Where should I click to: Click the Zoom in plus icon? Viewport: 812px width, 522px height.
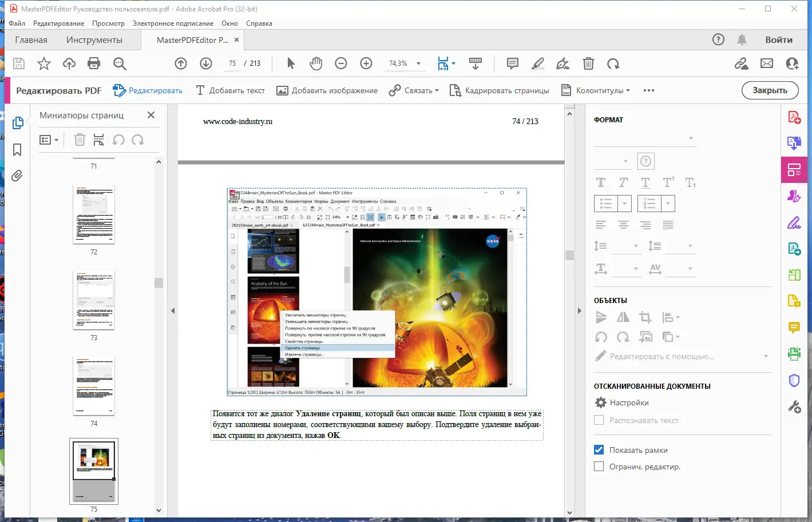coord(366,63)
